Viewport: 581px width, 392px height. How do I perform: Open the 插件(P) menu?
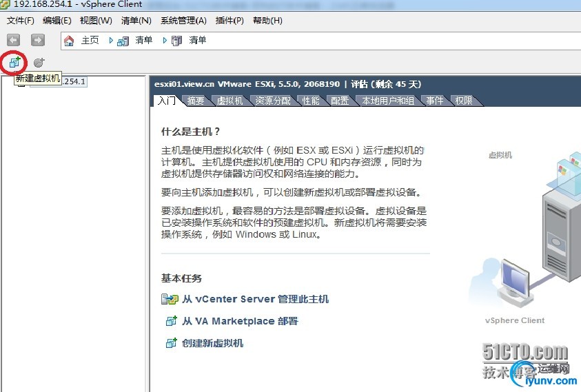click(x=230, y=21)
